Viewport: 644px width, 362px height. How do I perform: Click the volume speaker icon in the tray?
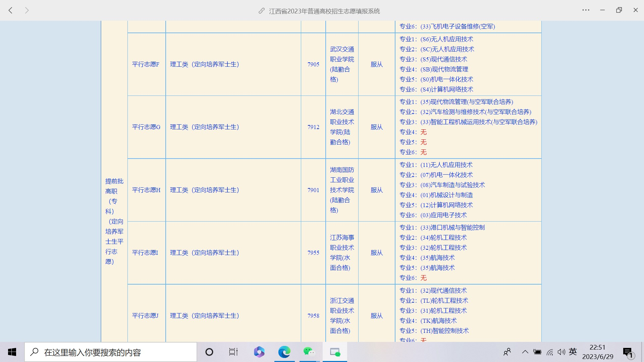pyautogui.click(x=562, y=352)
